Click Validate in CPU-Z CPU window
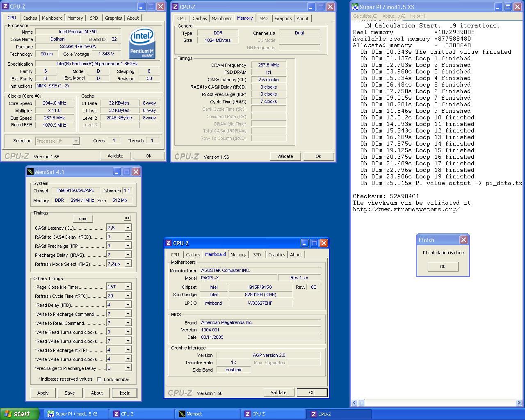The image size is (525, 420). [115, 156]
